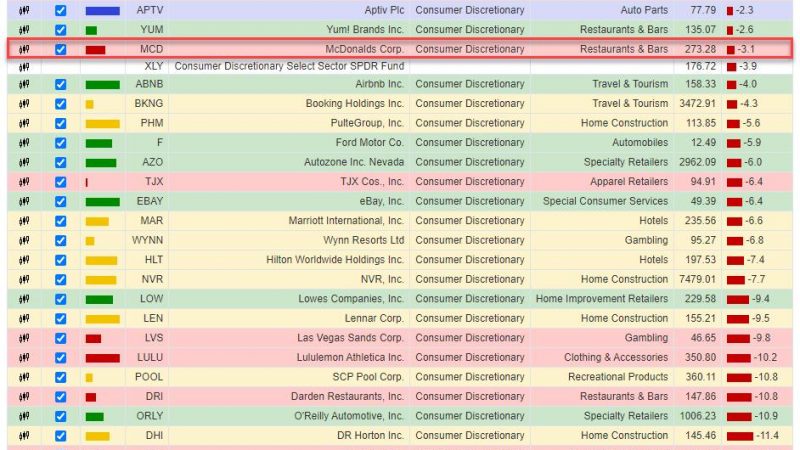The height and width of the screenshot is (450, 800).
Task: Open the chart icon for Ford row
Action: point(24,143)
